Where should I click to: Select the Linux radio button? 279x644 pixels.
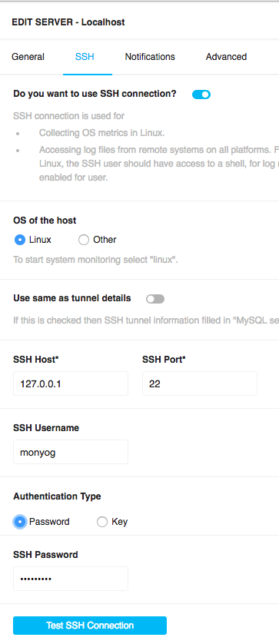tap(20, 240)
